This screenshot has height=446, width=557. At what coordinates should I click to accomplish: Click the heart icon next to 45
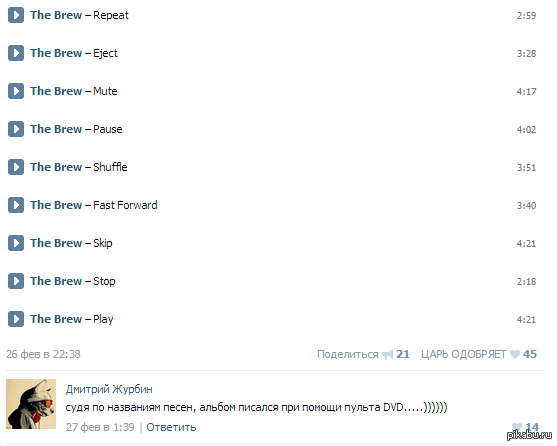tap(515, 354)
